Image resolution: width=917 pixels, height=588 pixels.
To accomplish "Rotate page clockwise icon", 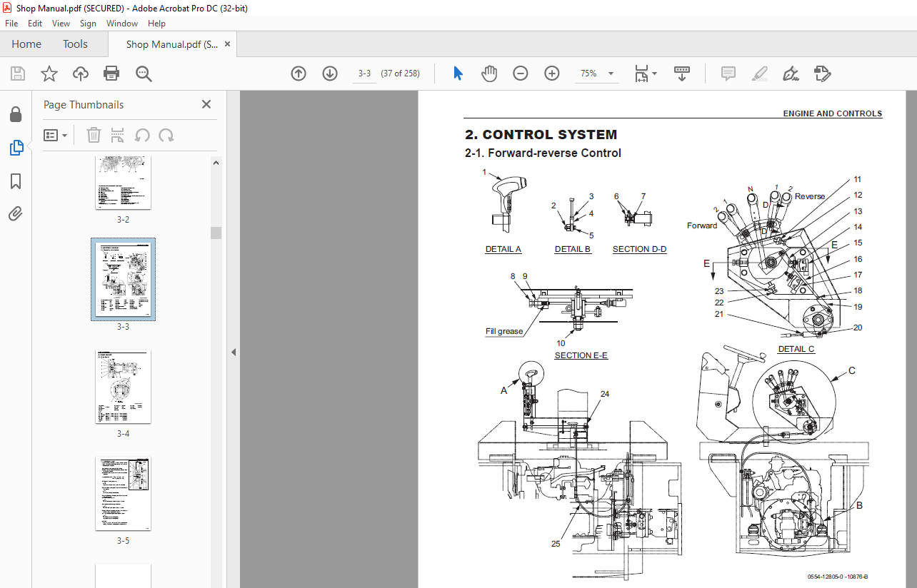I will 166,135.
